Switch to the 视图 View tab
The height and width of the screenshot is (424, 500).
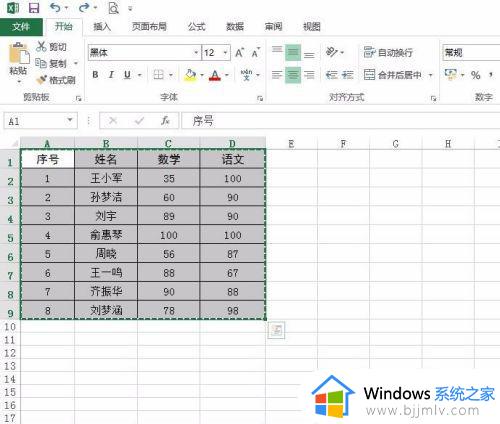pyautogui.click(x=312, y=27)
